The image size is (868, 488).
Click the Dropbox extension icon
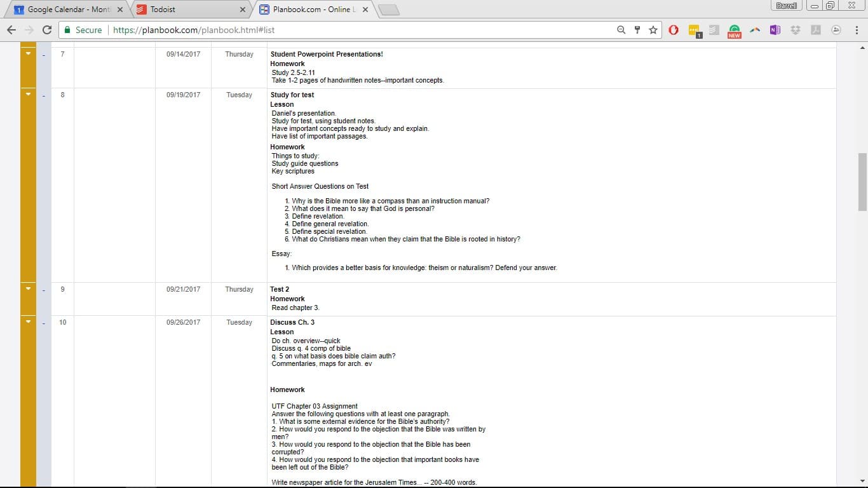795,30
